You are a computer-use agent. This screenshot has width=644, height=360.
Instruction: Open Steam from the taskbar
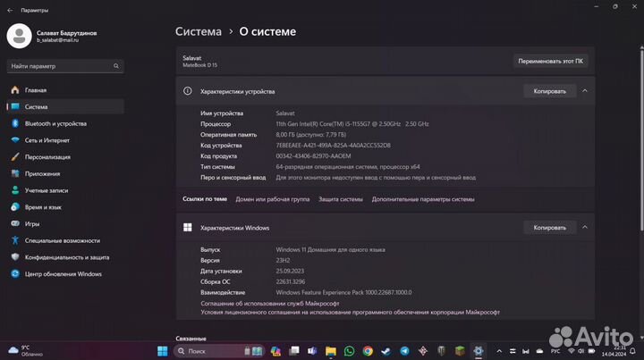pos(386,351)
